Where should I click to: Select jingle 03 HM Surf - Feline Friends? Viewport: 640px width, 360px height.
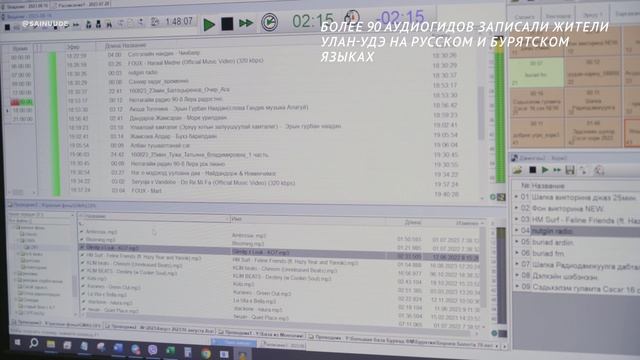coord(576,220)
